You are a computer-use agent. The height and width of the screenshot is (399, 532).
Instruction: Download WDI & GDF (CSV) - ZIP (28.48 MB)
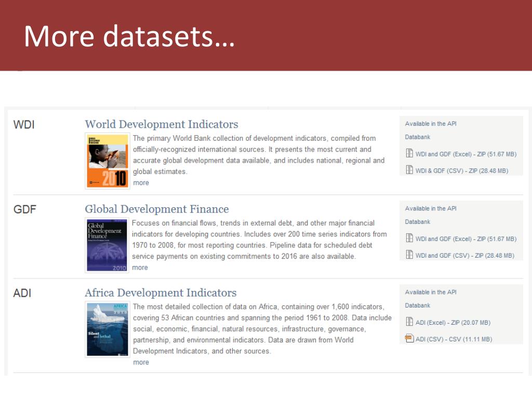[462, 170]
